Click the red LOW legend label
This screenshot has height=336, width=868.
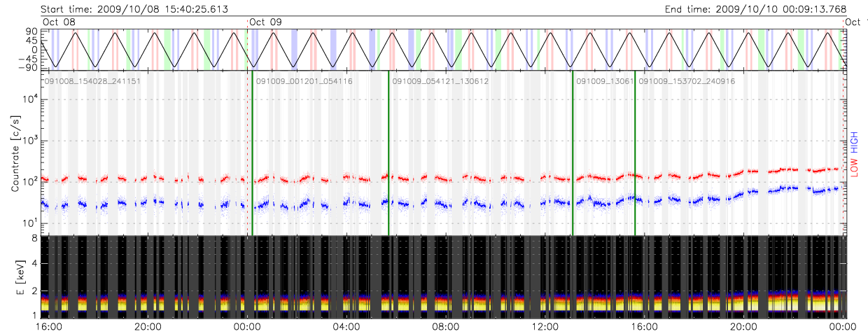(x=853, y=166)
